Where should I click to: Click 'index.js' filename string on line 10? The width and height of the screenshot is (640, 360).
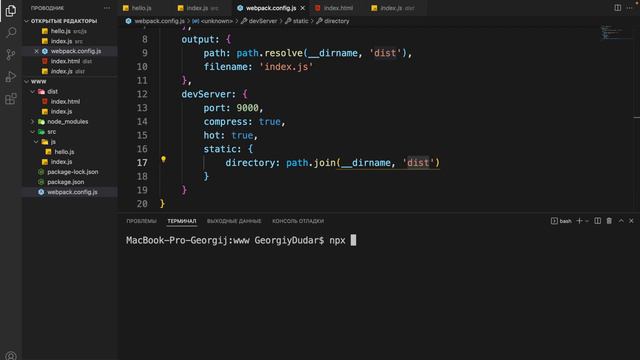(x=286, y=67)
